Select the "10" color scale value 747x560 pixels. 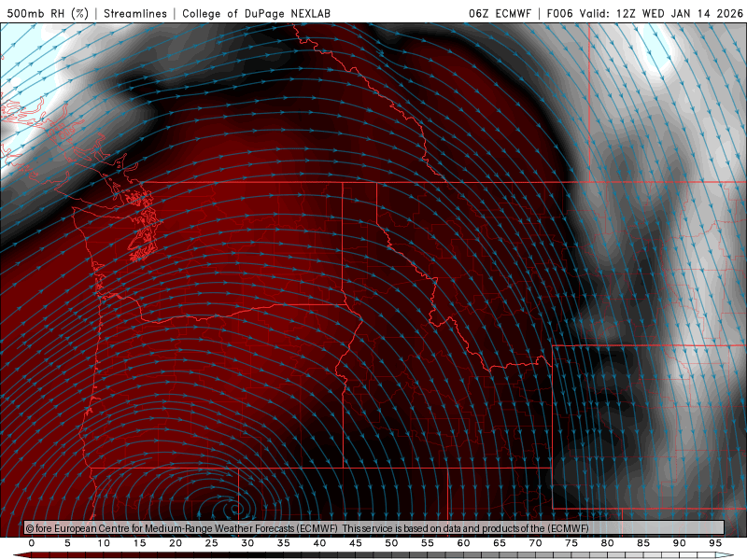click(x=104, y=543)
